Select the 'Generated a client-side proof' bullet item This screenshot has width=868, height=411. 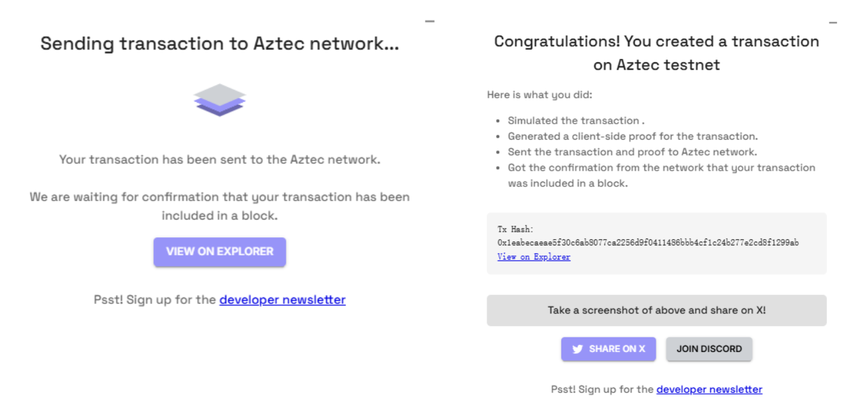tap(632, 136)
